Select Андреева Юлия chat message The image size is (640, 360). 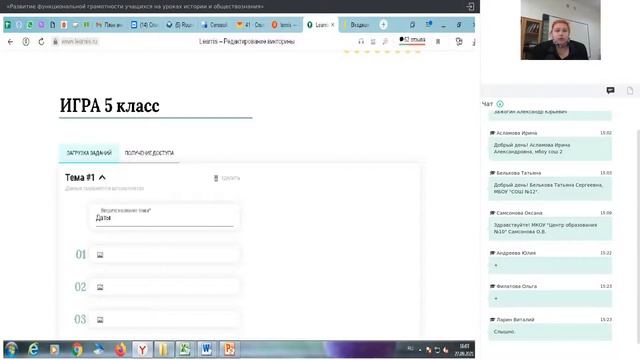pyautogui.click(x=550, y=266)
